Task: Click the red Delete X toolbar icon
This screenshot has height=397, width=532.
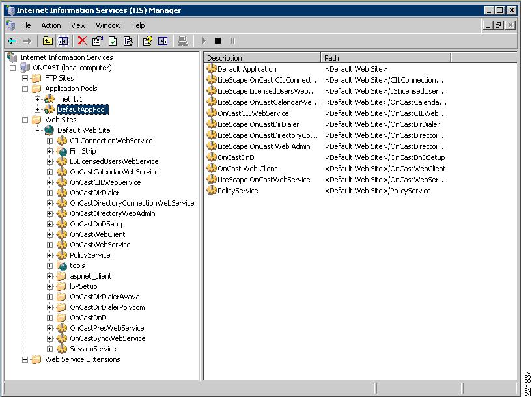Action: (x=82, y=41)
